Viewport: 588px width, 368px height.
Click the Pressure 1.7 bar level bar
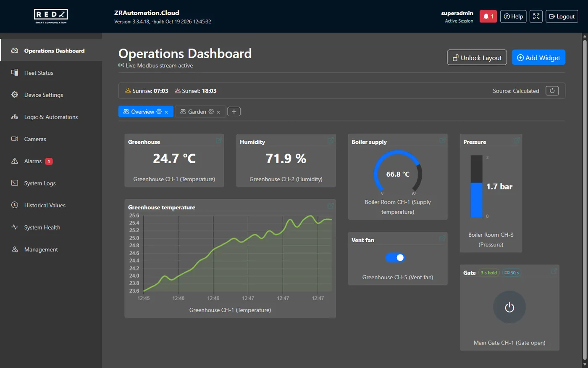(x=476, y=186)
